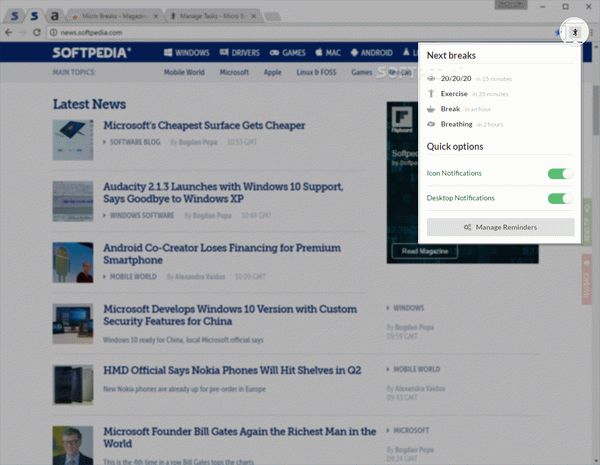The image size is (600, 465).
Task: Switch to the Micro Breaks - Magazine tab
Action: pyautogui.click(x=114, y=16)
